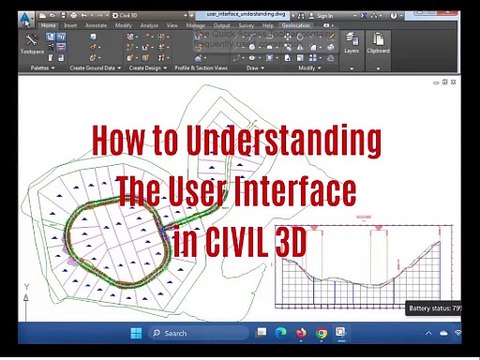Switch to the Home ribbon tab
This screenshot has height=360, width=480.
pyautogui.click(x=49, y=25)
